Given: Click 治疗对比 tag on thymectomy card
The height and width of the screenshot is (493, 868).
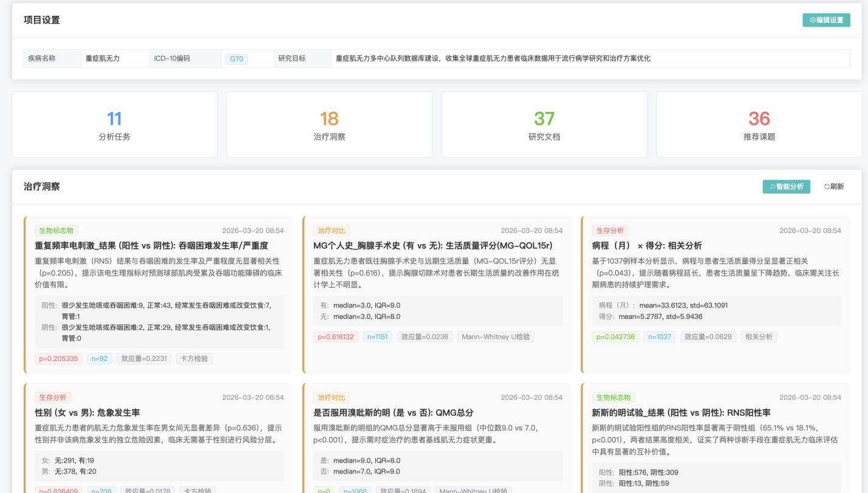Looking at the screenshot, I should [331, 231].
